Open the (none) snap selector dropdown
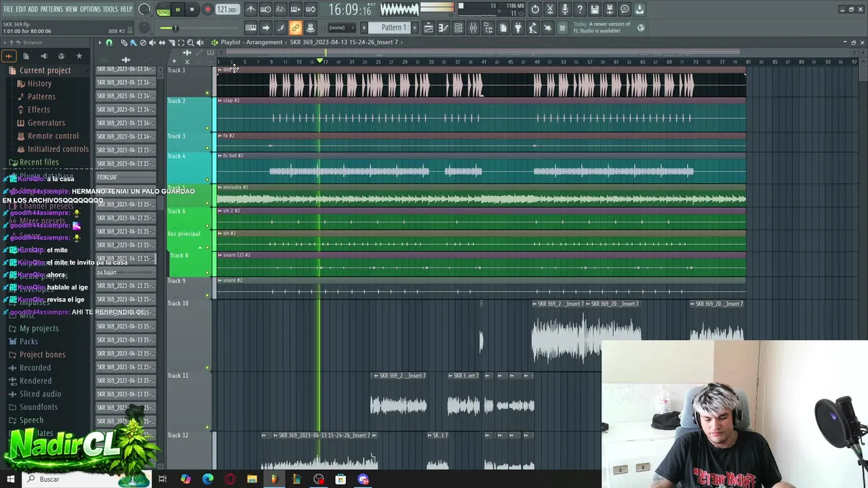Viewport: 868px width, 488px height. pyautogui.click(x=342, y=28)
